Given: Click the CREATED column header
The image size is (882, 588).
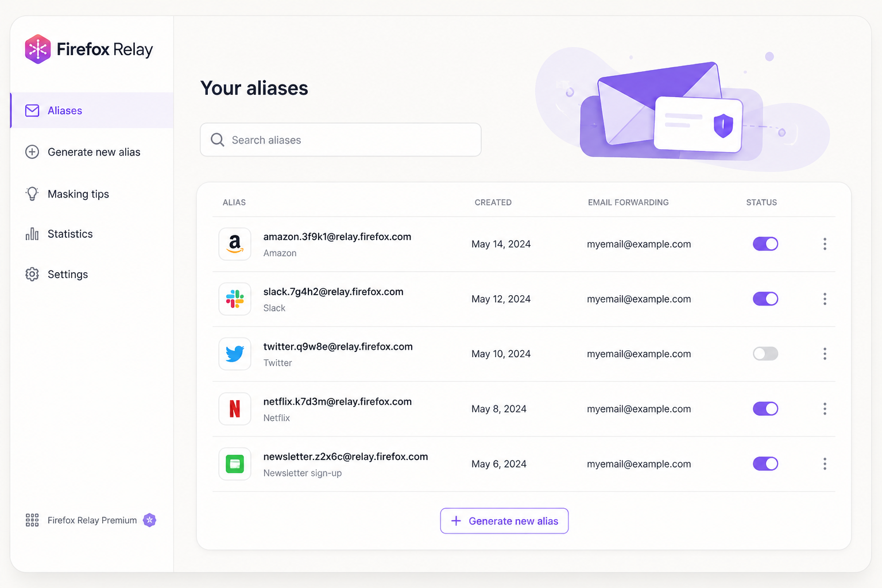Looking at the screenshot, I should click(x=493, y=202).
